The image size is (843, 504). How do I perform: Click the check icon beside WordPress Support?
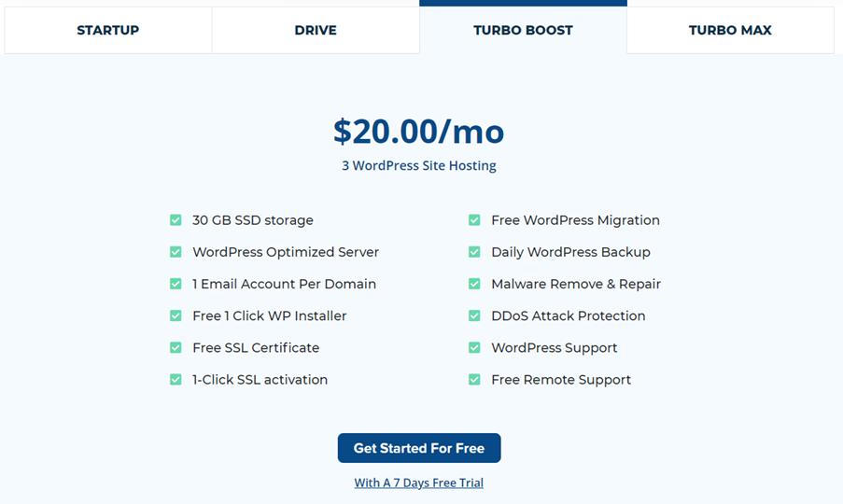click(474, 347)
